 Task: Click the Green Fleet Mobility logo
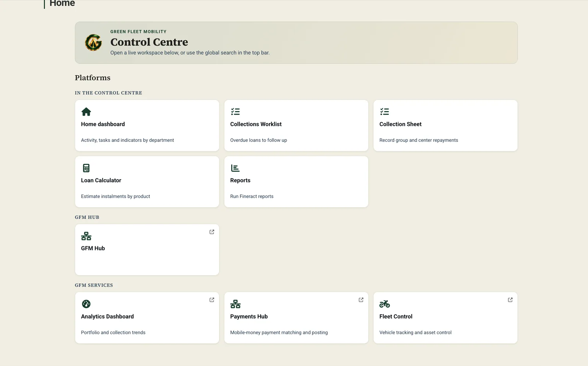pos(93,43)
